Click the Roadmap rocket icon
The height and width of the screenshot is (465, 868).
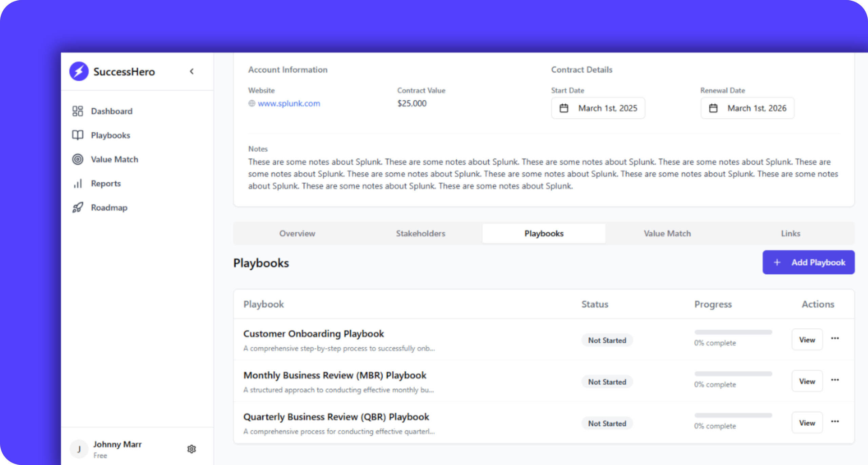coord(78,208)
